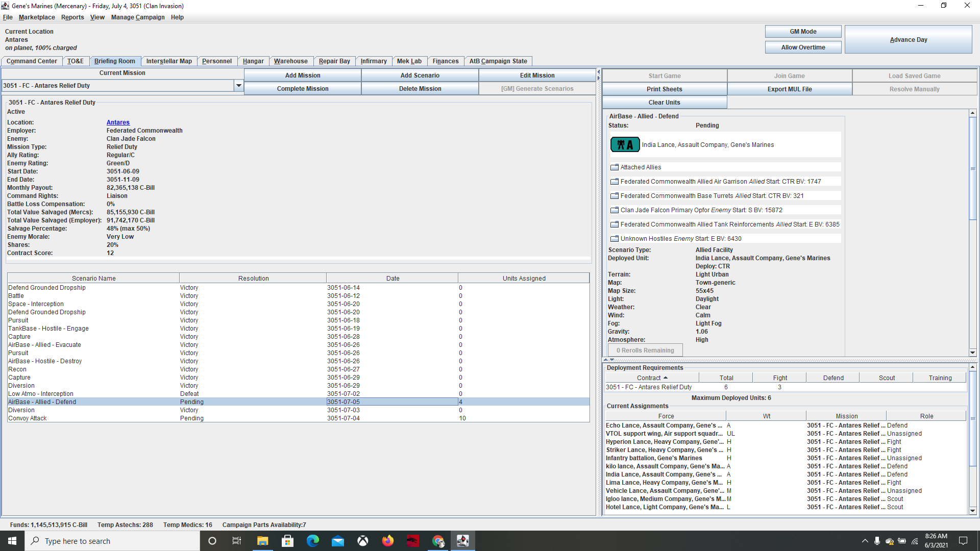This screenshot has width=980, height=551.
Task: Click the Unknown Hostiles folder icon
Action: pyautogui.click(x=615, y=239)
